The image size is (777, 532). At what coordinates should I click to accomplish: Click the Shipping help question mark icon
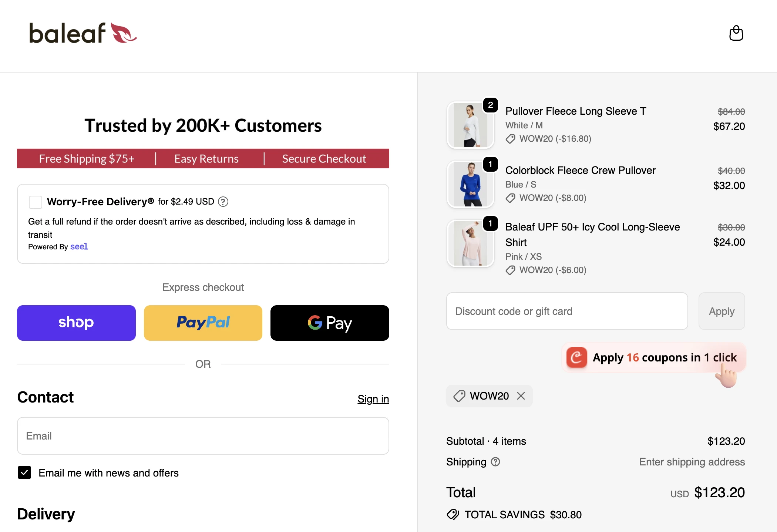pos(495,462)
